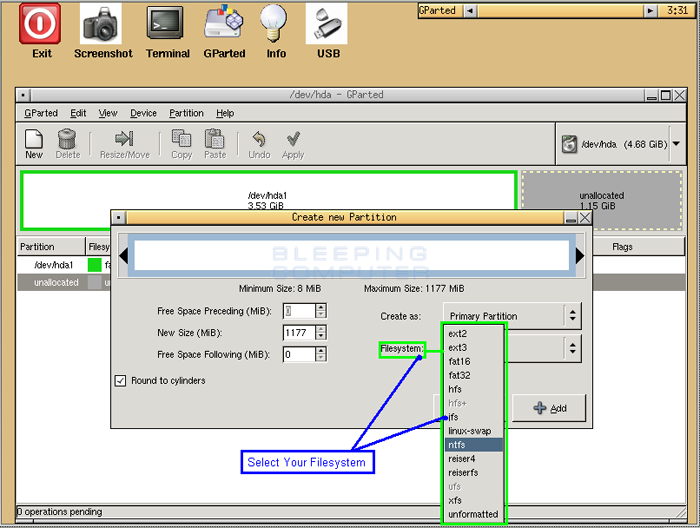Viewport: 700px width, 528px height.
Task: Open the /dev/hda device selector dropdown arrow
Action: [x=676, y=144]
